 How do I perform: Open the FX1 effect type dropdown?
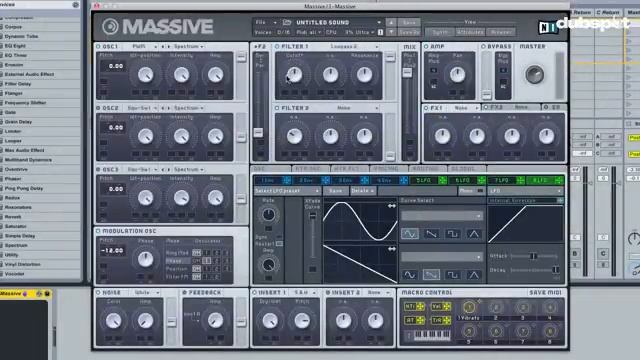(466, 108)
